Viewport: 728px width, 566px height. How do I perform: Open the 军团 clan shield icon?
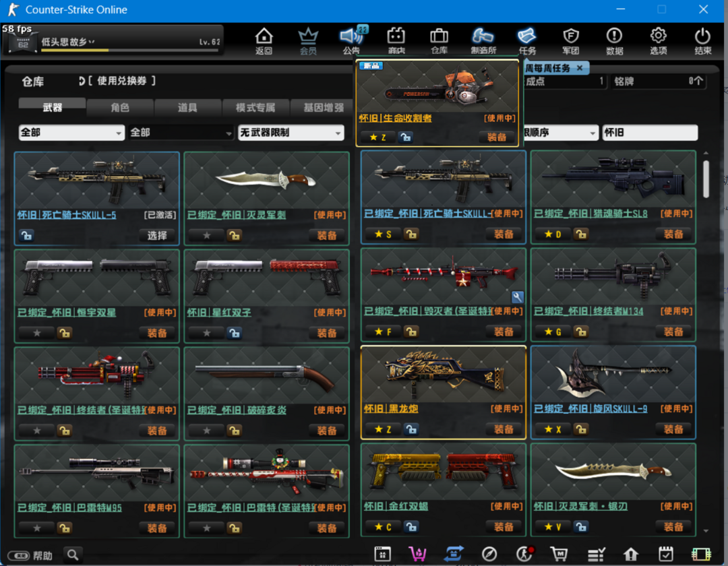point(571,41)
